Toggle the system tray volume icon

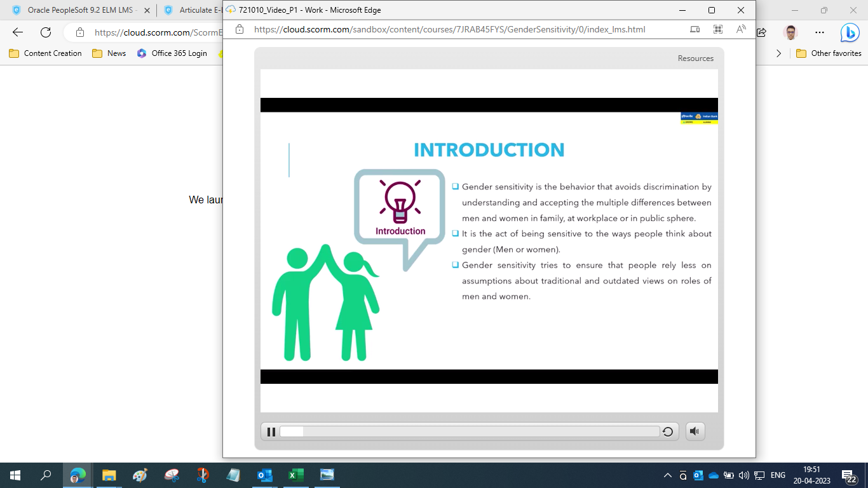point(743,475)
